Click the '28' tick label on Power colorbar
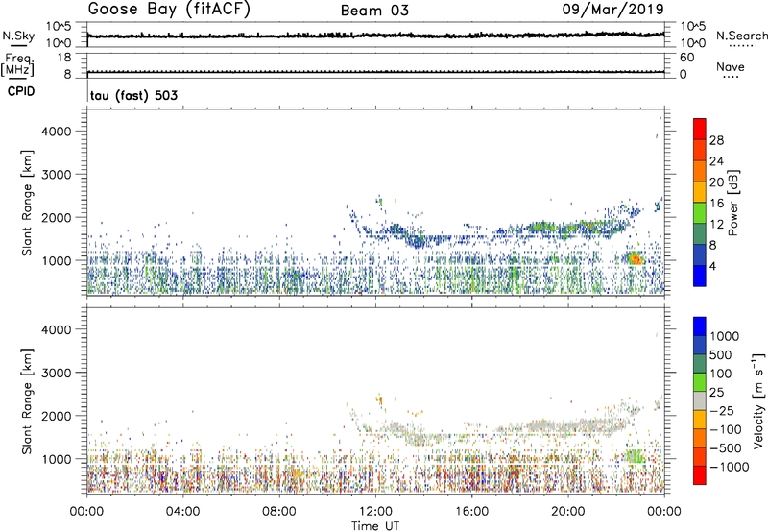768x532 pixels. point(716,140)
